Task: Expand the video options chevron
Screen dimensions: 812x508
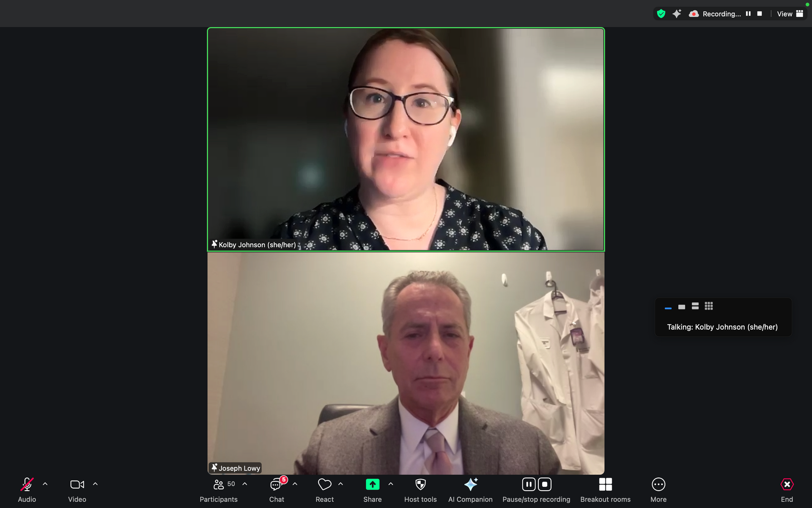Action: pyautogui.click(x=95, y=484)
